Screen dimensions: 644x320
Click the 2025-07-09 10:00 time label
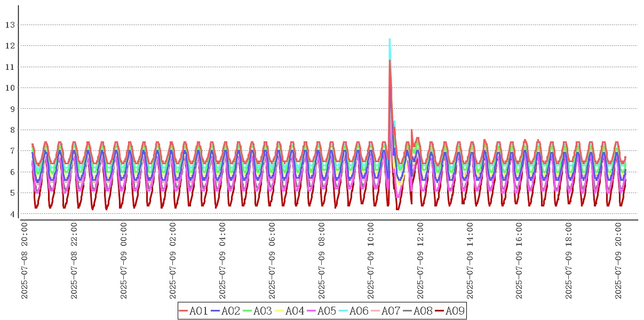click(371, 261)
